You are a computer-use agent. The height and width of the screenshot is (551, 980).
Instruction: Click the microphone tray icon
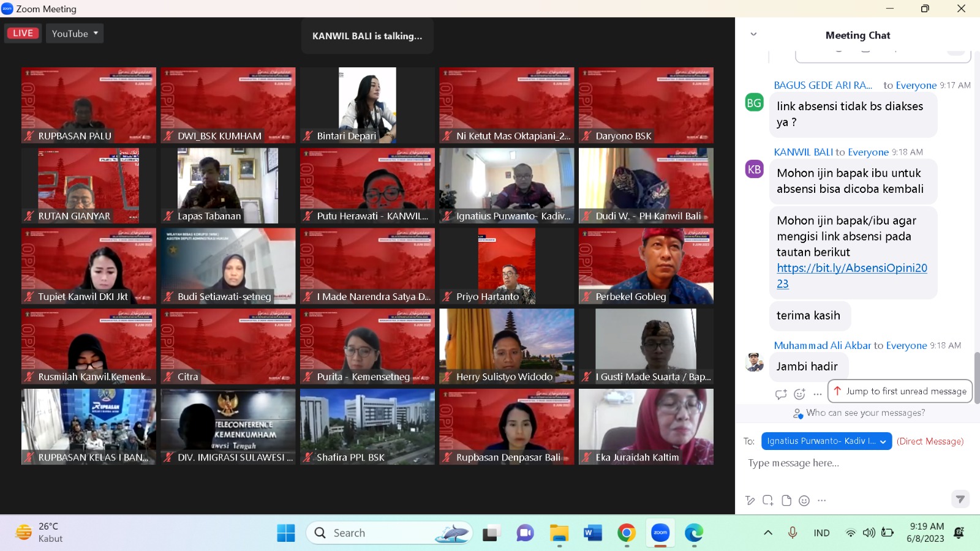[x=793, y=533]
